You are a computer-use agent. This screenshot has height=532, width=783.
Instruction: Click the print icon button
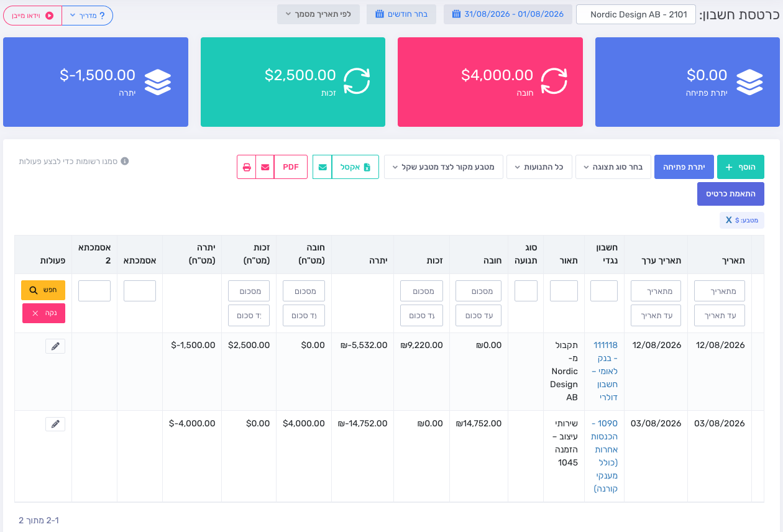pos(246,167)
